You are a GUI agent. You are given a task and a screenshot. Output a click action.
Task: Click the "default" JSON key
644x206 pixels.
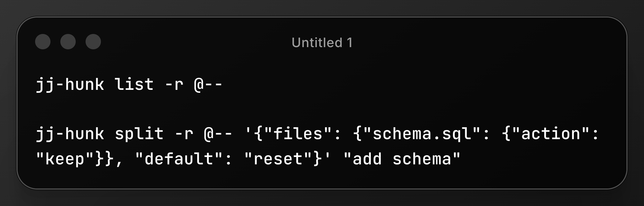pyautogui.click(x=179, y=159)
